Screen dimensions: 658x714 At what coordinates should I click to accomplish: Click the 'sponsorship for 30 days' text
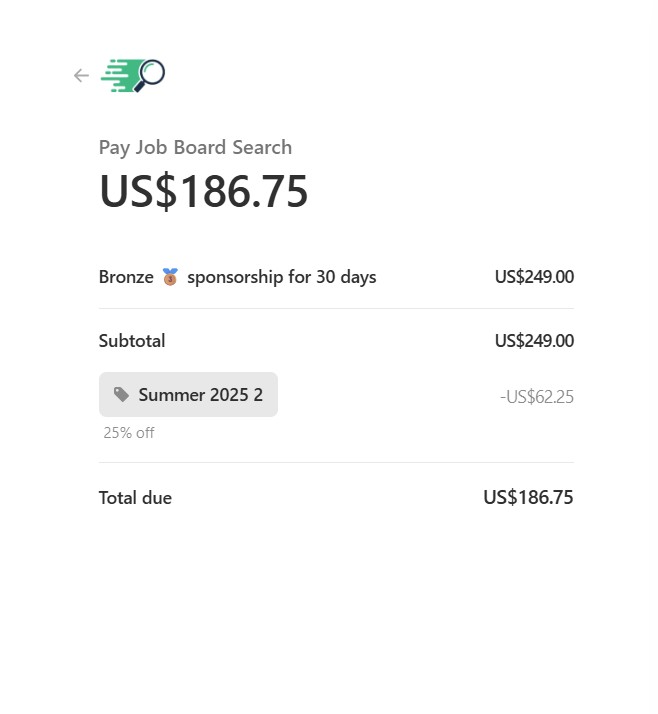[281, 277]
